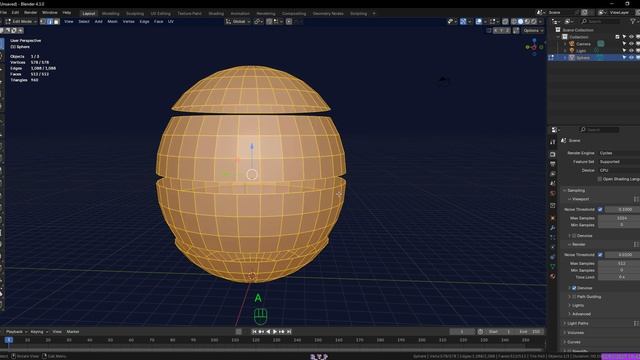640x360 pixels.
Task: Open the View Layer properties tab icon
Action: (x=553, y=173)
